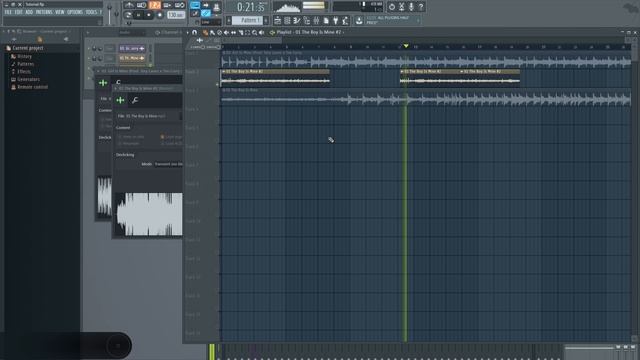Viewport: 640px width, 360px height.
Task: Select the Slice tool in playlist toolbar
Action: [240, 32]
